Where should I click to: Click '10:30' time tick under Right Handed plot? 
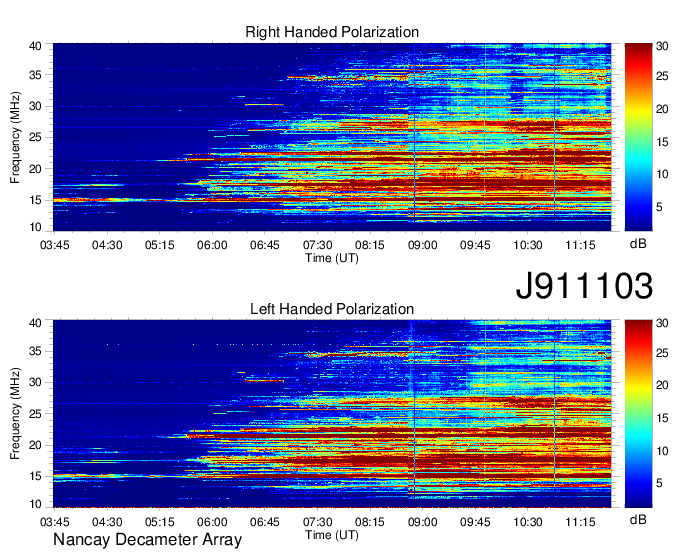click(528, 245)
